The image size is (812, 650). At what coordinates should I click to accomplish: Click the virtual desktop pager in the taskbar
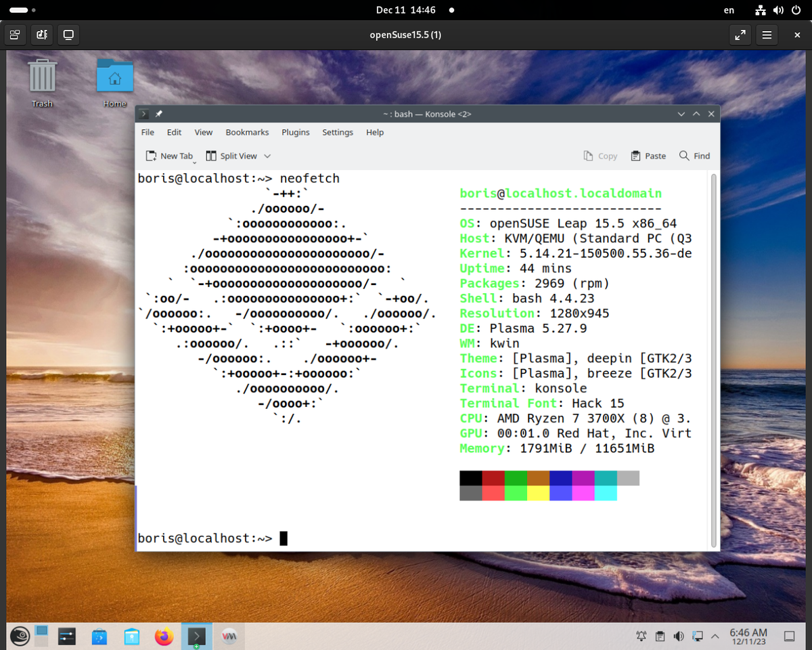coord(42,636)
